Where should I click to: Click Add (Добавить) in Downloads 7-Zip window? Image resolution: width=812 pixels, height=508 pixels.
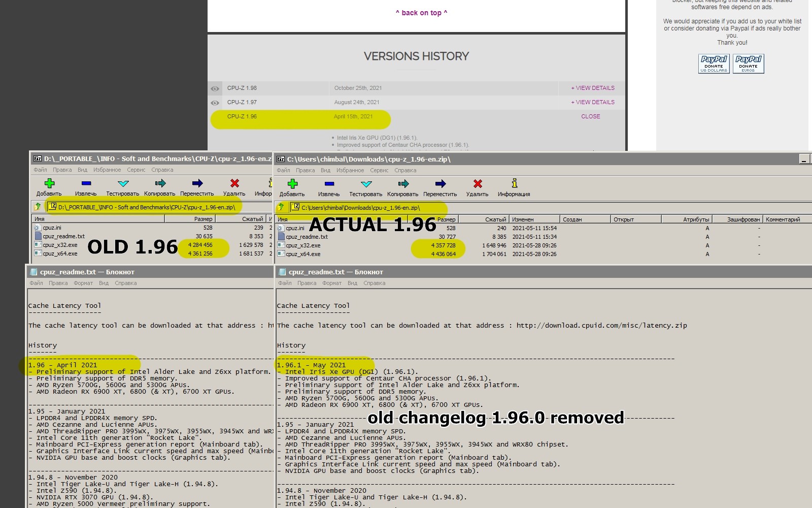(x=292, y=187)
